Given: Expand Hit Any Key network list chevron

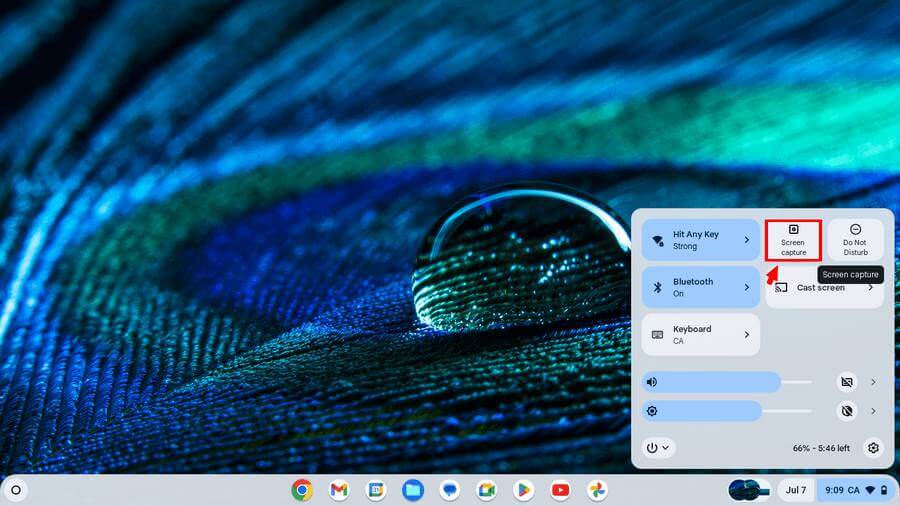Looking at the screenshot, I should pos(747,240).
